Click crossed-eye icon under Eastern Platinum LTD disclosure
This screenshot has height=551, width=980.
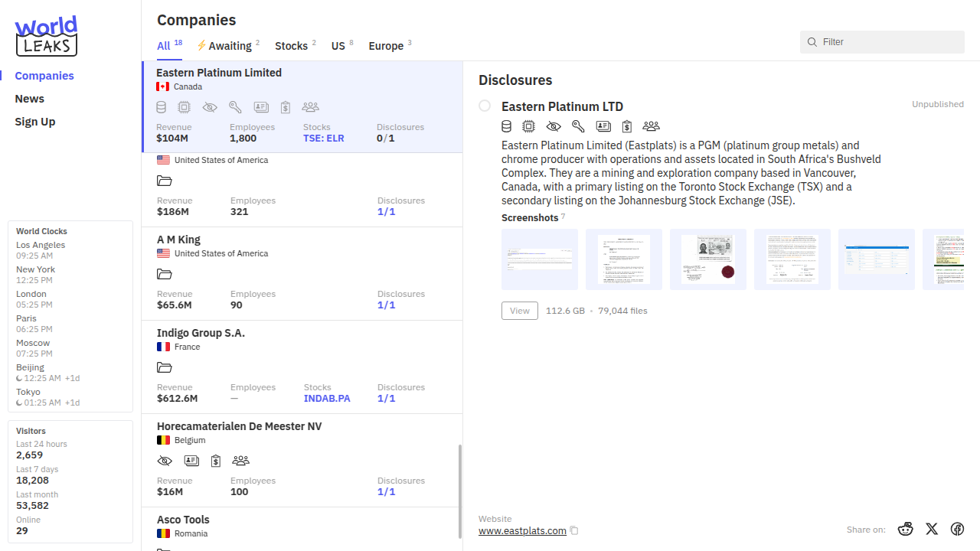554,126
